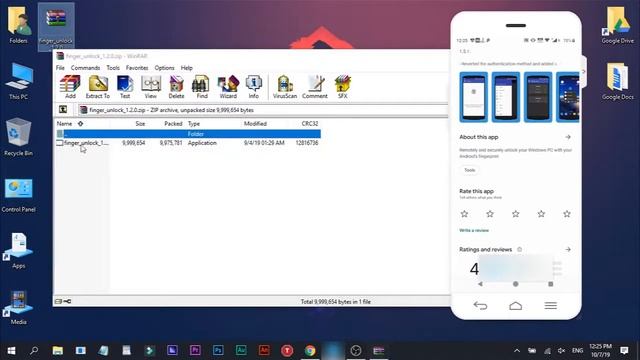Tap the Tools category chip

point(470,170)
